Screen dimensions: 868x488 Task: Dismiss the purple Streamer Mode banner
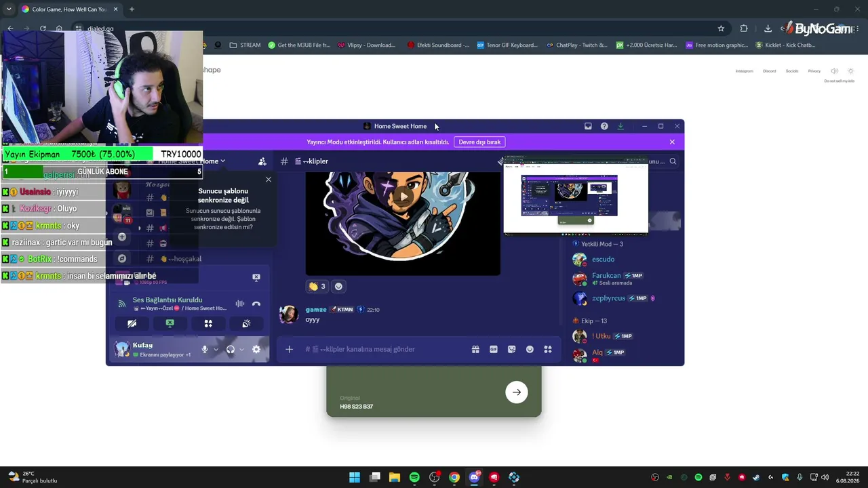[x=672, y=142]
